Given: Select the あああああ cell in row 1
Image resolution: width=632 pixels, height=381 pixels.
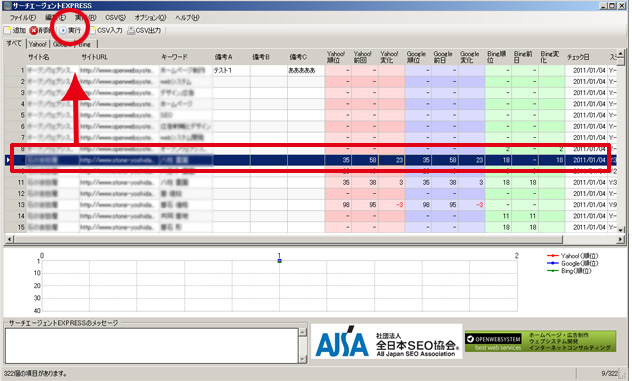Looking at the screenshot, I should pos(306,71).
